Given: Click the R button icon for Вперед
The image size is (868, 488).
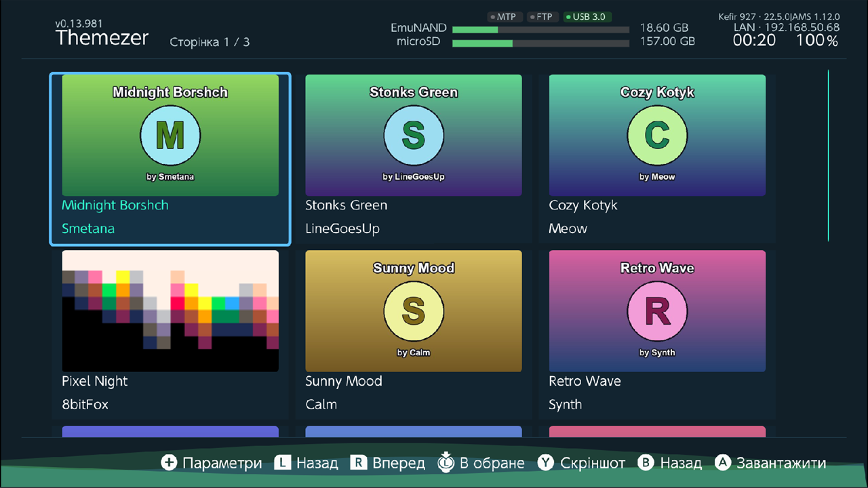Looking at the screenshot, I should [358, 463].
